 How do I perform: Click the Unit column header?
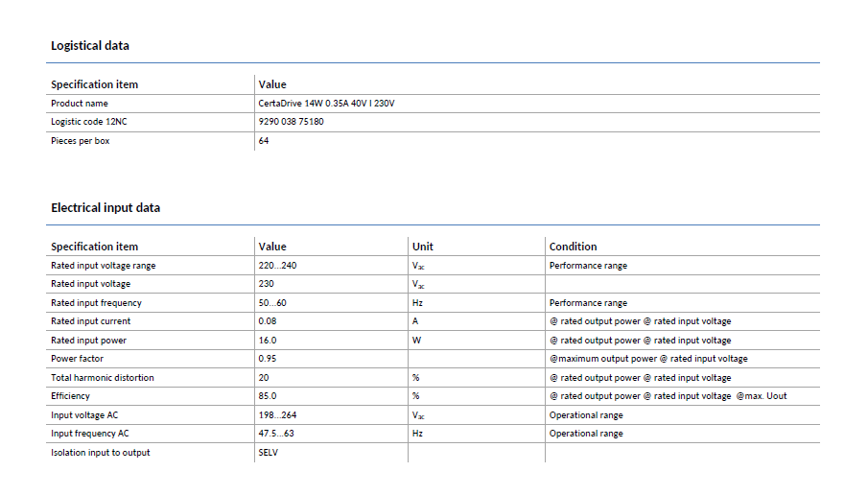pyautogui.click(x=422, y=247)
